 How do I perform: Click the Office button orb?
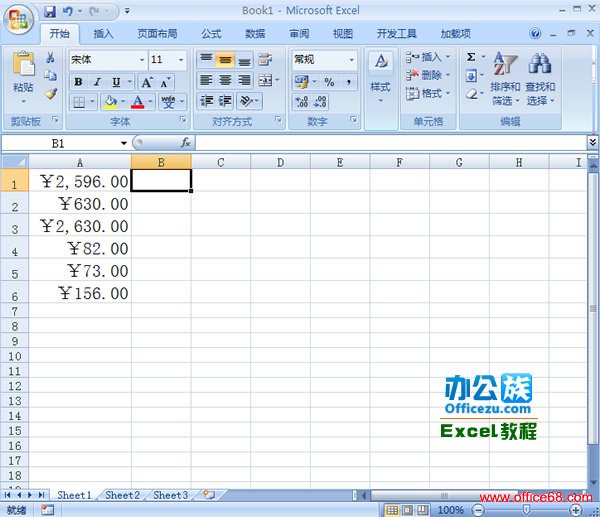click(18, 19)
